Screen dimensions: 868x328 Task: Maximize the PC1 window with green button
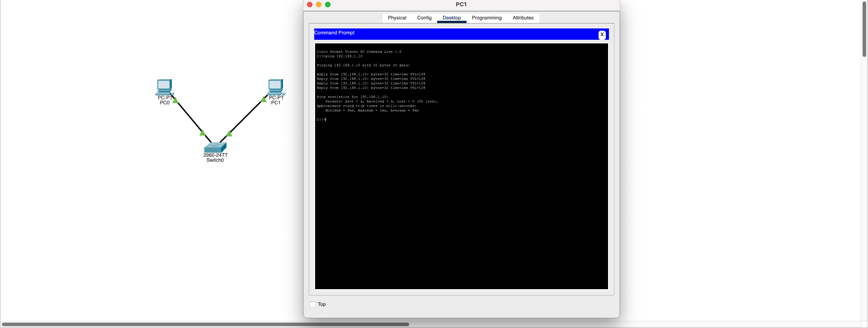328,5
